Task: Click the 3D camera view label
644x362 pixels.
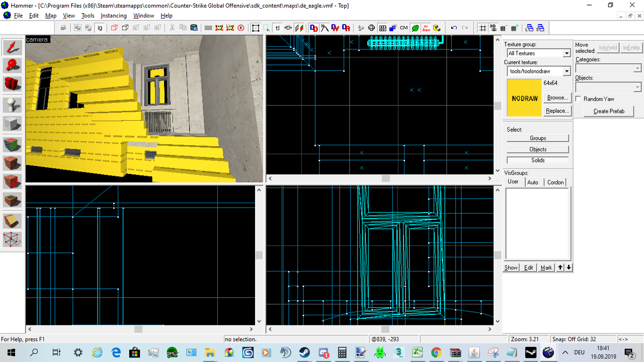Action: coord(37,39)
